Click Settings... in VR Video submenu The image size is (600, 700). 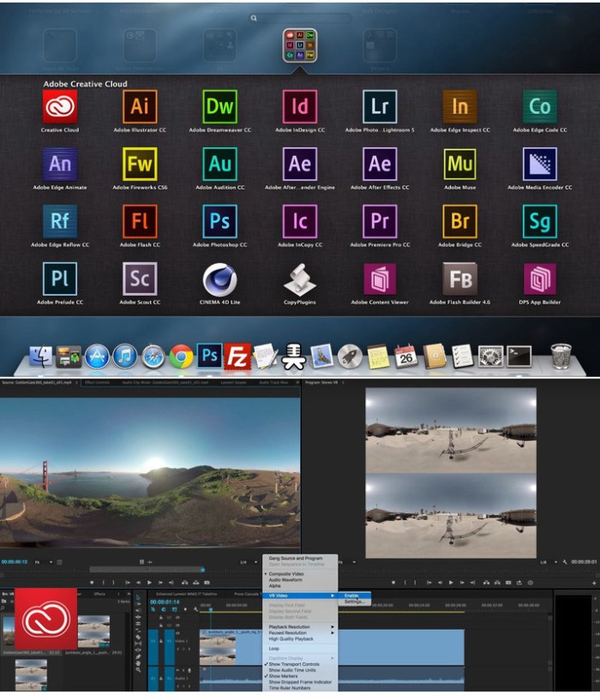[x=354, y=601]
